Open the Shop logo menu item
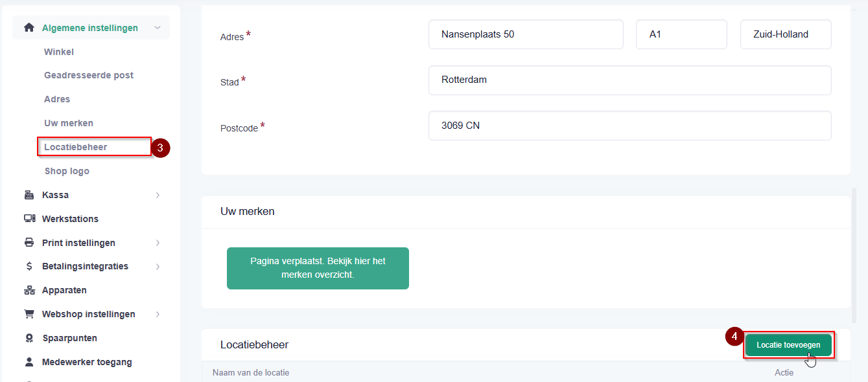The height and width of the screenshot is (382, 868). coord(67,171)
